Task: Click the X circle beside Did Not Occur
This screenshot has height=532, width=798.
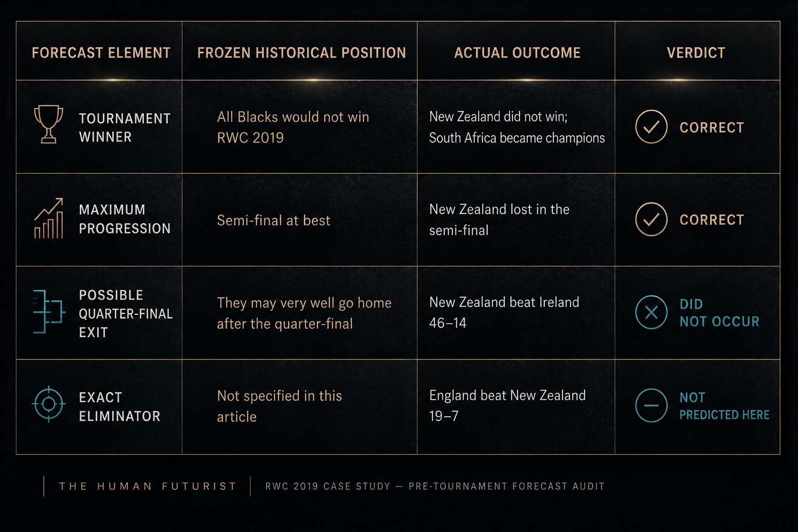Action: [x=651, y=312]
